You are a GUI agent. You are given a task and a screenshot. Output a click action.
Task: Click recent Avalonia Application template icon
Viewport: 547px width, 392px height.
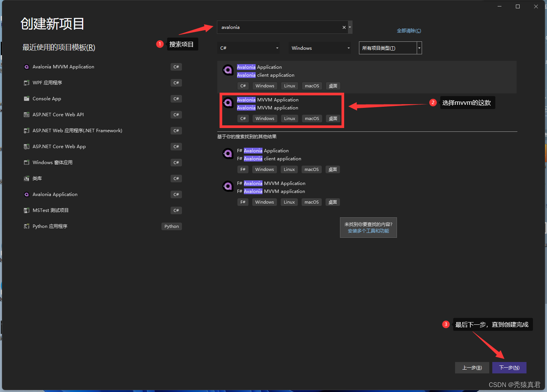pyautogui.click(x=27, y=194)
